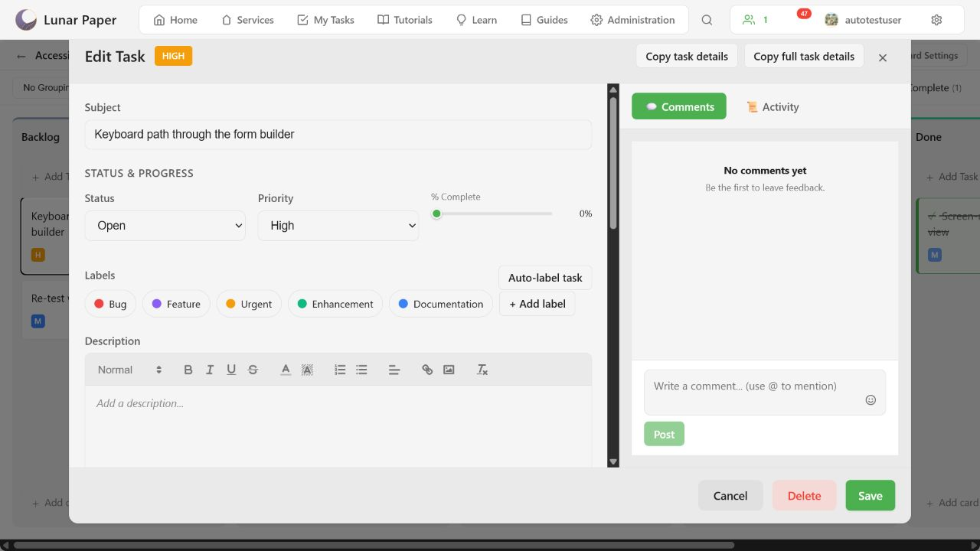Open the No Grouping dropdown on the board
The height and width of the screenshot is (551, 980).
tap(42, 87)
